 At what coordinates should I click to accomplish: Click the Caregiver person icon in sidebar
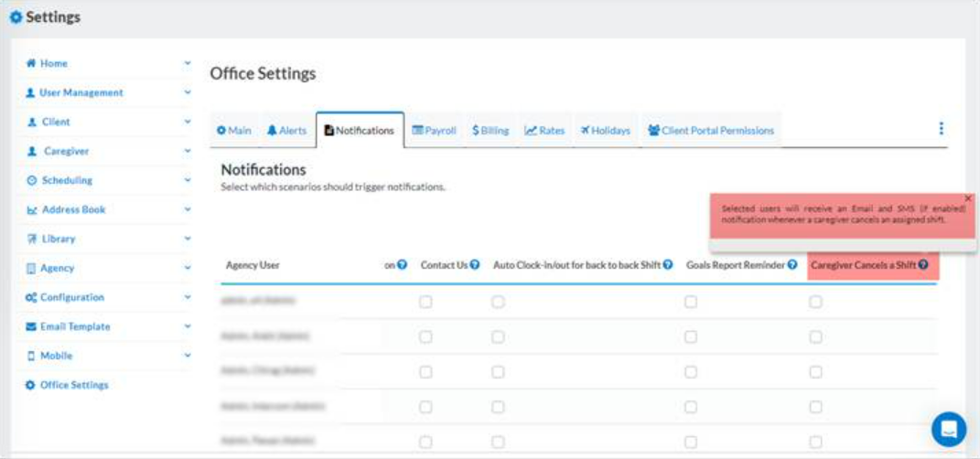[32, 152]
